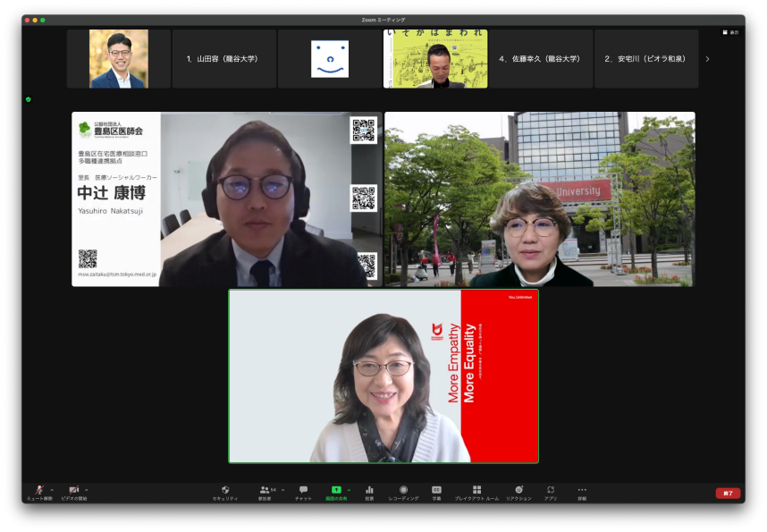Toggle closed captions (字幕)
The width and height of the screenshot is (767, 532).
click(436, 491)
